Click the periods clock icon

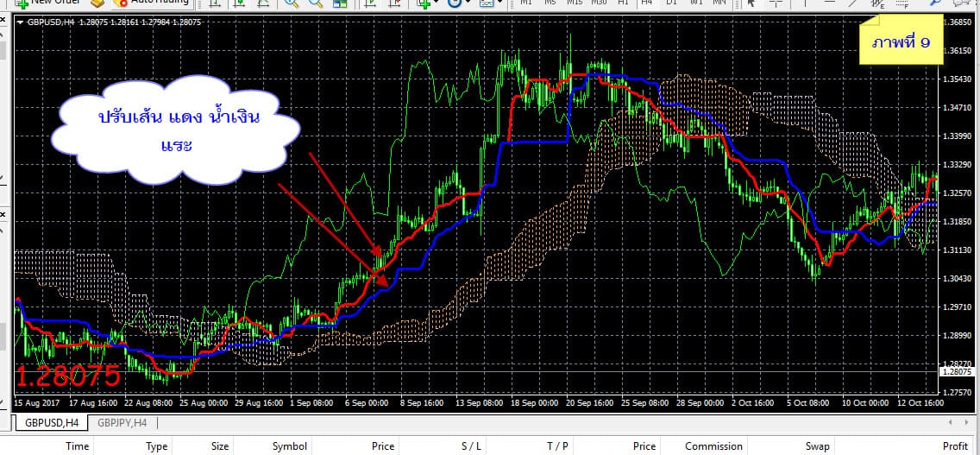point(455,3)
